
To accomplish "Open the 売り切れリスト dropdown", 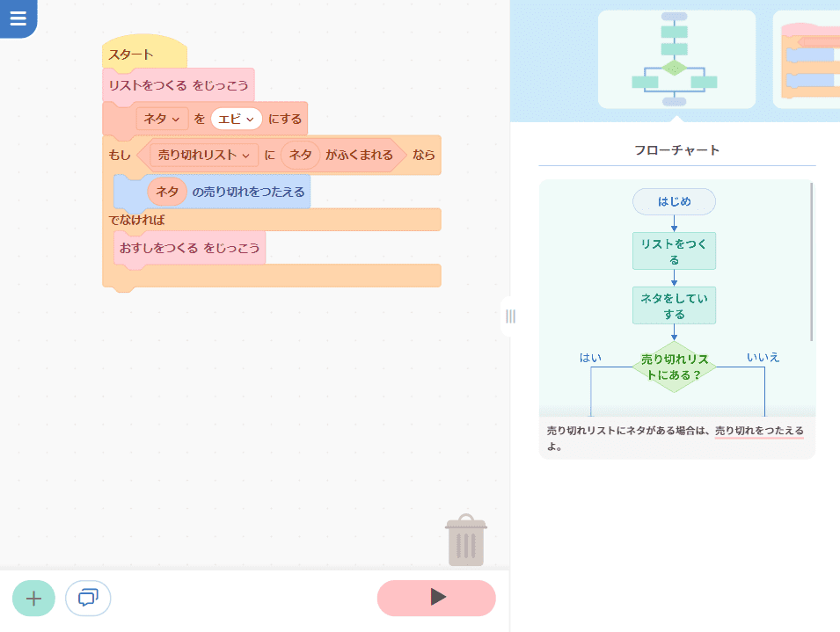I will coord(204,155).
